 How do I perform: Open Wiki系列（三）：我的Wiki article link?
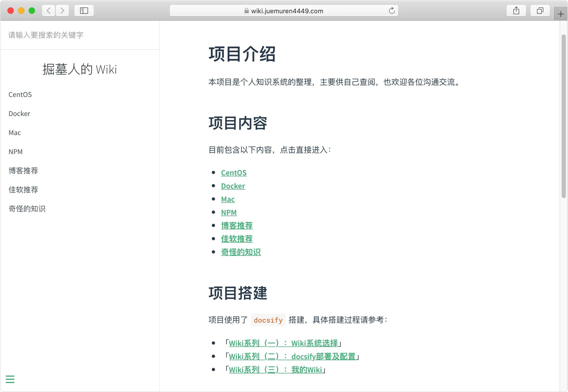(276, 370)
